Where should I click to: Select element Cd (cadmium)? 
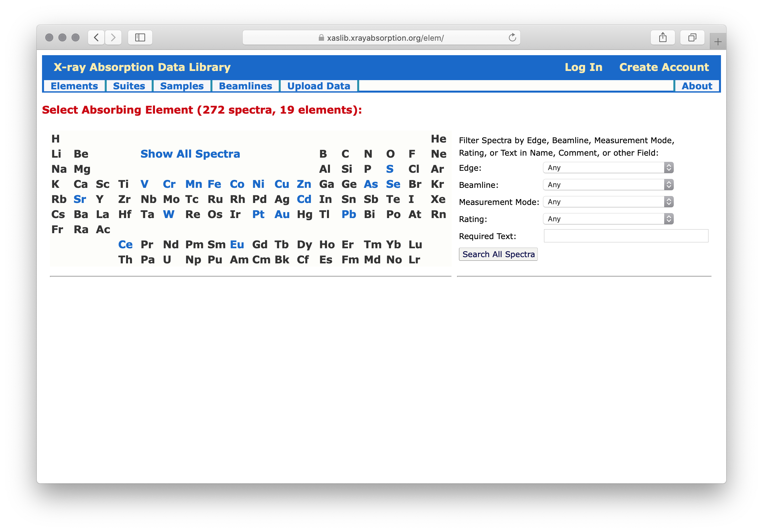pos(304,199)
